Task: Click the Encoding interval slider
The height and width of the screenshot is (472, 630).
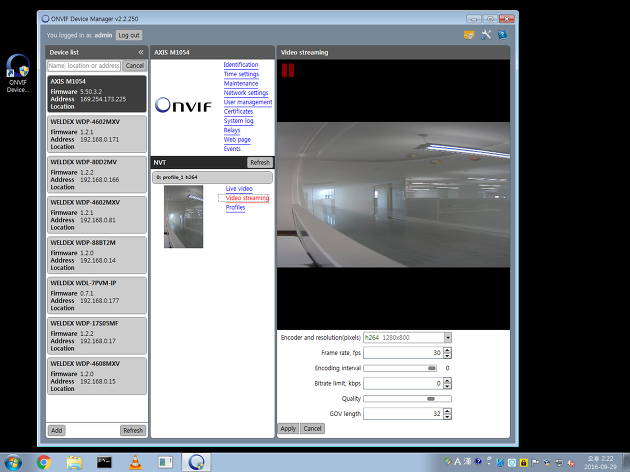Action: [x=400, y=368]
